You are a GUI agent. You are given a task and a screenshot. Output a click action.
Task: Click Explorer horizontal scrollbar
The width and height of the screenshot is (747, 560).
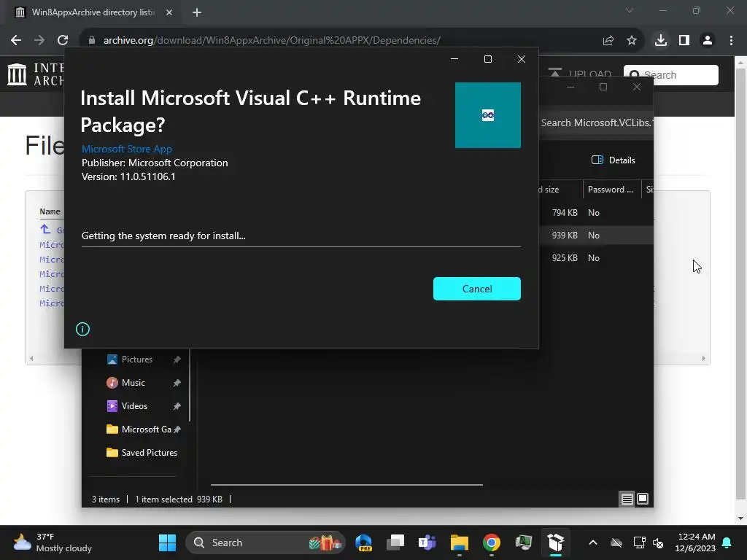coord(347,485)
